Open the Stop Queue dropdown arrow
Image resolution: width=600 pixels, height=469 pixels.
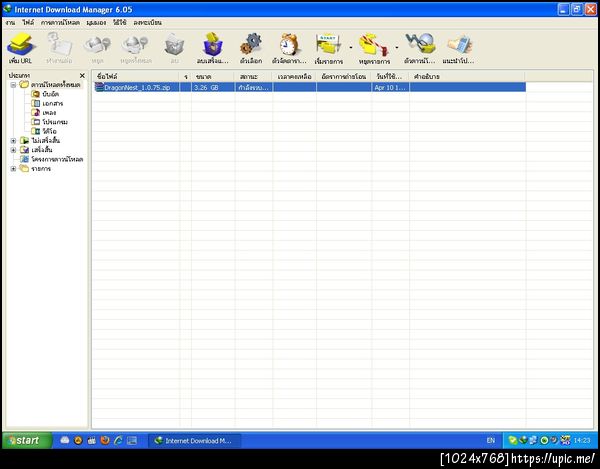(x=397, y=48)
